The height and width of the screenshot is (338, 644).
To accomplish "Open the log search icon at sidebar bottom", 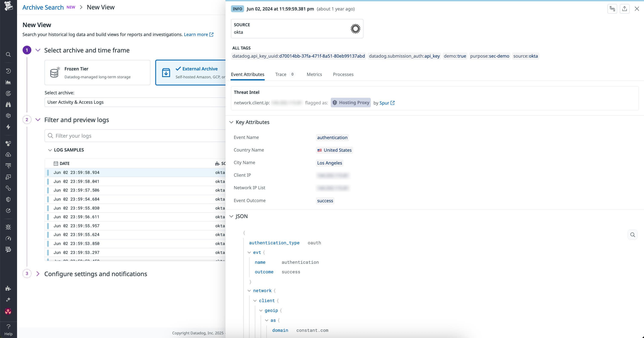I will (x=8, y=249).
